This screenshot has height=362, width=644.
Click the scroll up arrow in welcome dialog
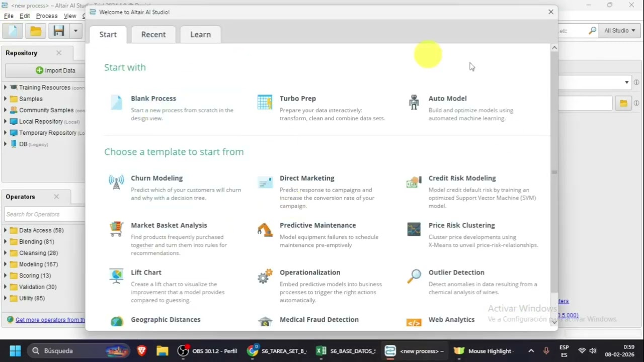(554, 48)
